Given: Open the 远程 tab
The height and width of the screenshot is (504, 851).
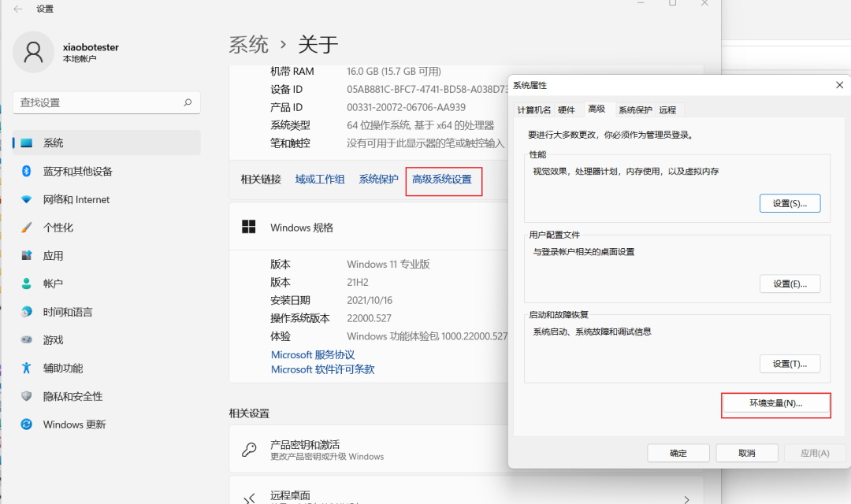Looking at the screenshot, I should (x=667, y=110).
